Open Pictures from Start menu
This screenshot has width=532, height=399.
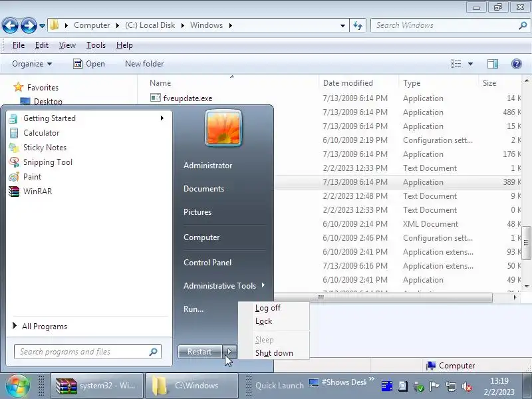click(x=198, y=212)
